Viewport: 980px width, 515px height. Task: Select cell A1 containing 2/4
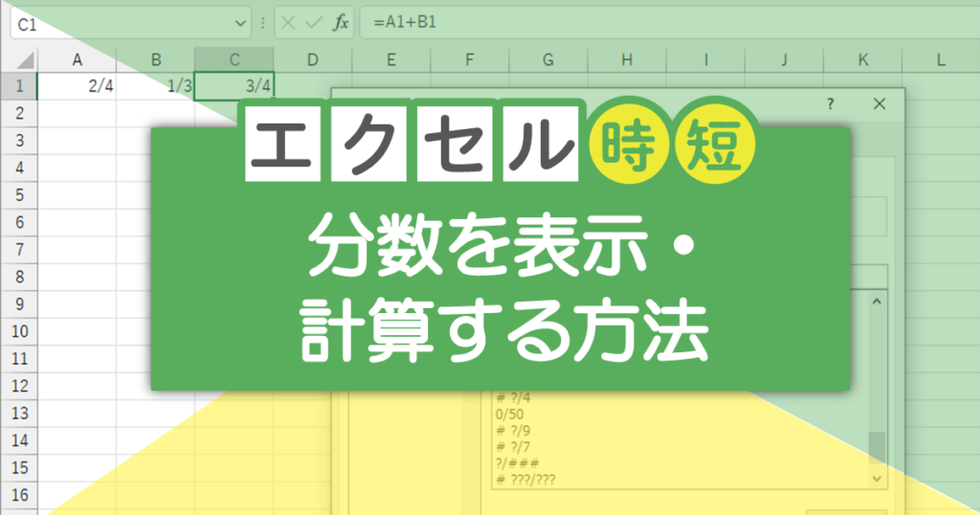77,85
